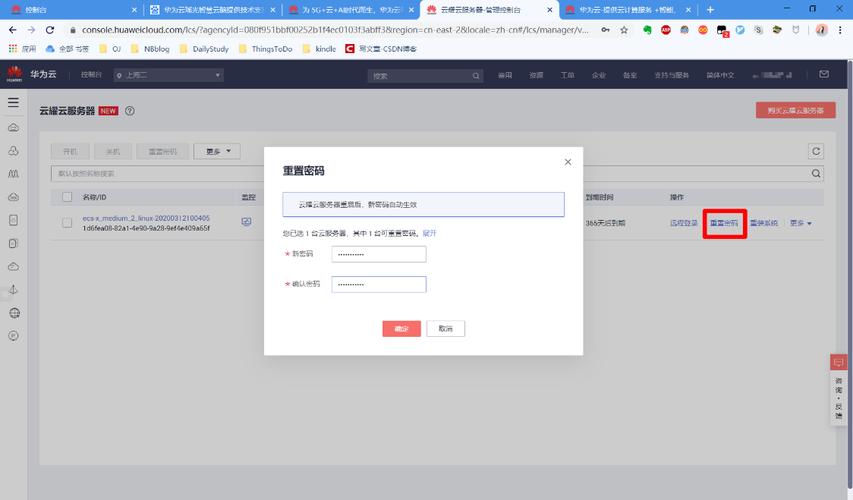Click the magnifier icon in the server filter bar
853x500 pixels.
click(x=815, y=174)
